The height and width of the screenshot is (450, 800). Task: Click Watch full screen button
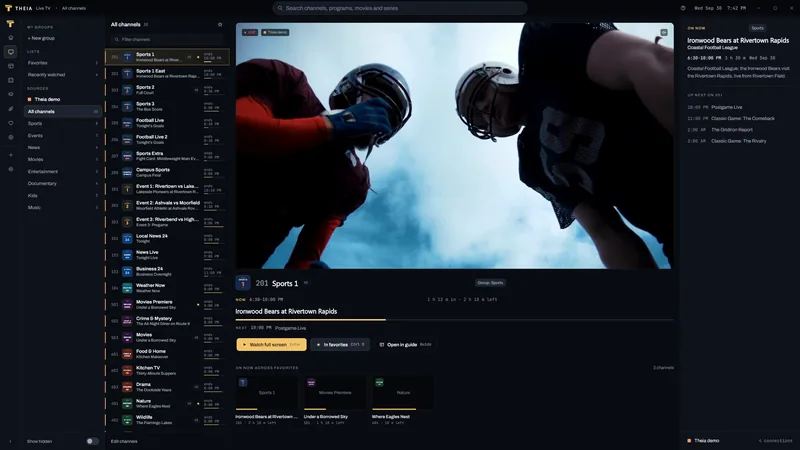(271, 344)
